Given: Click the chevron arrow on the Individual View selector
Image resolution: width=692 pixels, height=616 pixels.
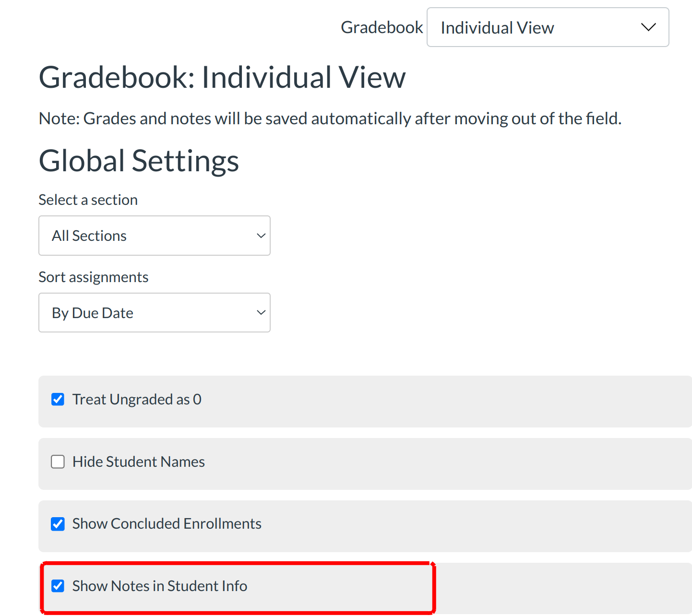Looking at the screenshot, I should pos(648,27).
